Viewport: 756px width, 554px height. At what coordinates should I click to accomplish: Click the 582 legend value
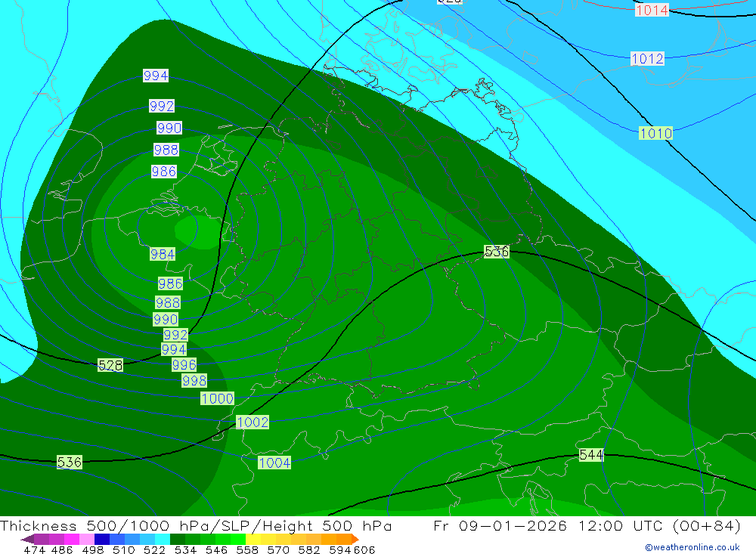click(308, 549)
